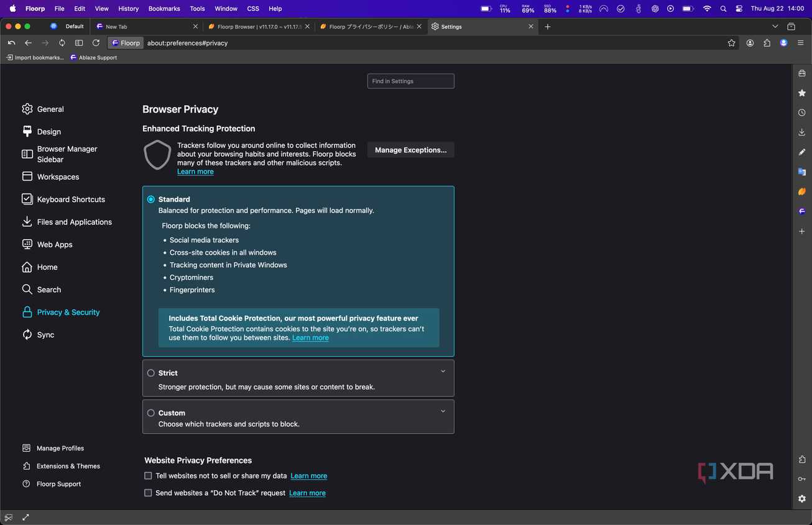Open Learn more link about tracking protection

pyautogui.click(x=195, y=172)
